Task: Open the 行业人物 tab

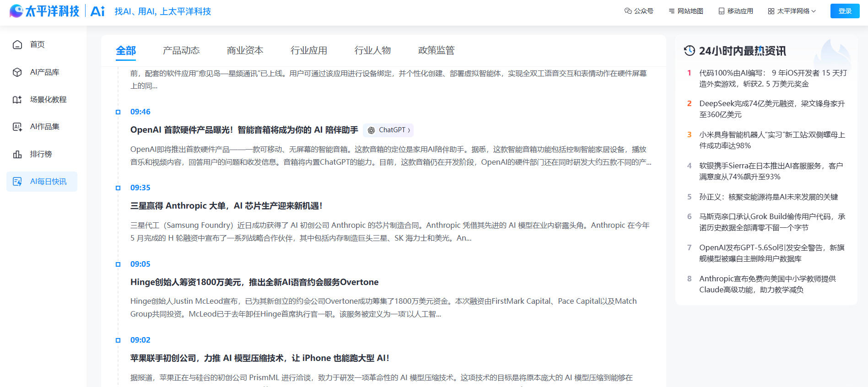Action: pyautogui.click(x=373, y=50)
